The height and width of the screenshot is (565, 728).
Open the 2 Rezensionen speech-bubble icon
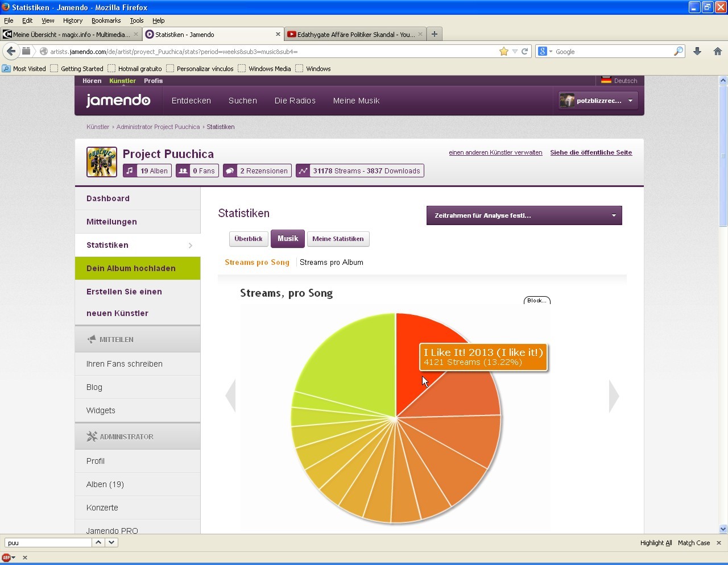click(x=229, y=171)
